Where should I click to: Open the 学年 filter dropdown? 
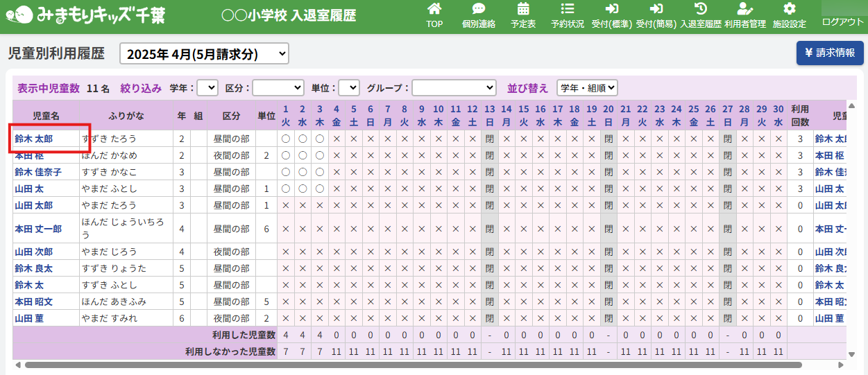tap(207, 88)
